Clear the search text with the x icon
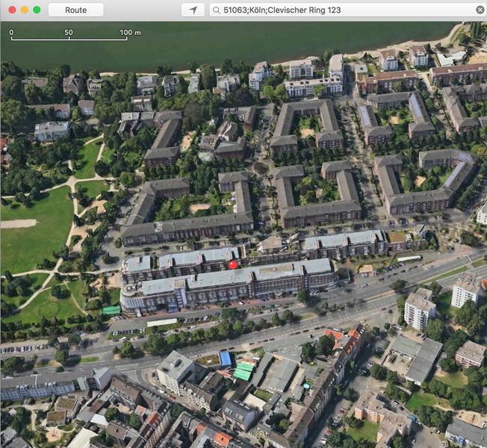The image size is (487, 448). [x=480, y=10]
